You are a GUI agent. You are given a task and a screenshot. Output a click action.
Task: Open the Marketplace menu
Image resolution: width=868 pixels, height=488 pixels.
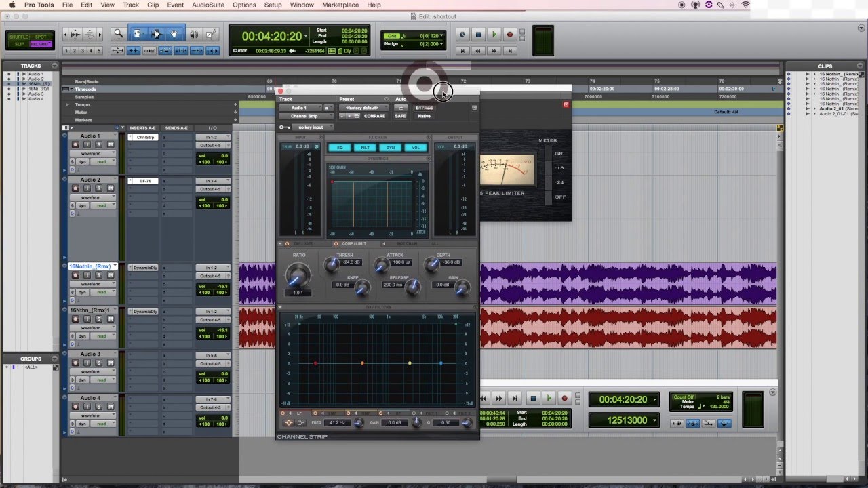(x=340, y=5)
